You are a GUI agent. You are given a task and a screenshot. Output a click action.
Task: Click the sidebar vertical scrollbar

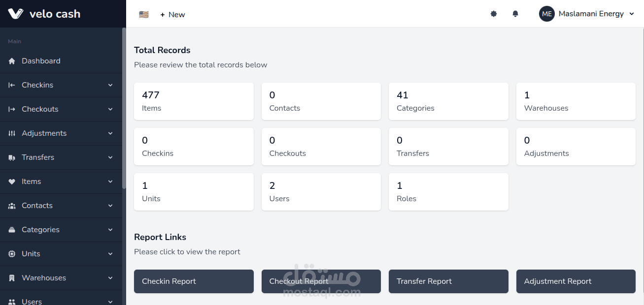(x=124, y=108)
